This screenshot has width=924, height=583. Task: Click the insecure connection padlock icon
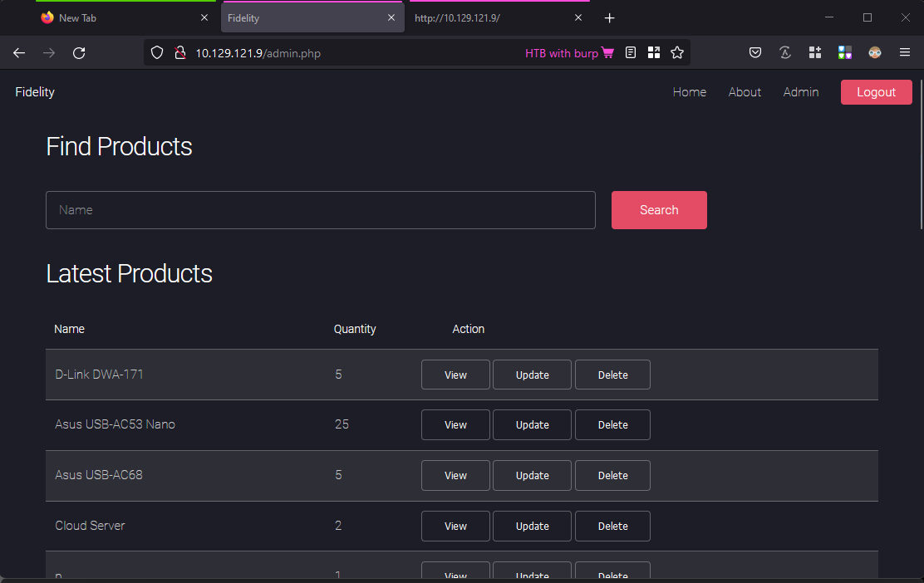click(179, 53)
